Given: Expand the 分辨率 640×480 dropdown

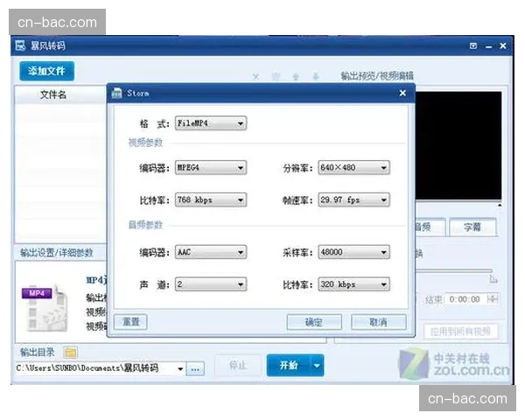Looking at the screenshot, I should 353,167.
